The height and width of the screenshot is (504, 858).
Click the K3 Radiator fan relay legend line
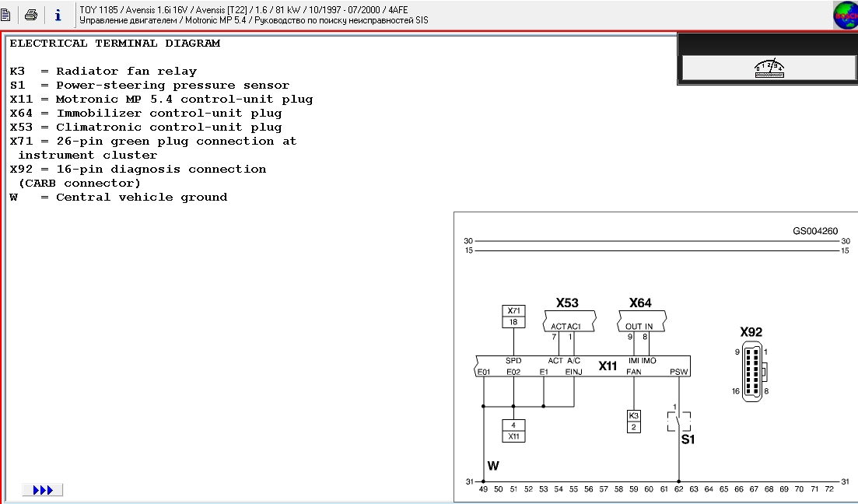click(103, 72)
